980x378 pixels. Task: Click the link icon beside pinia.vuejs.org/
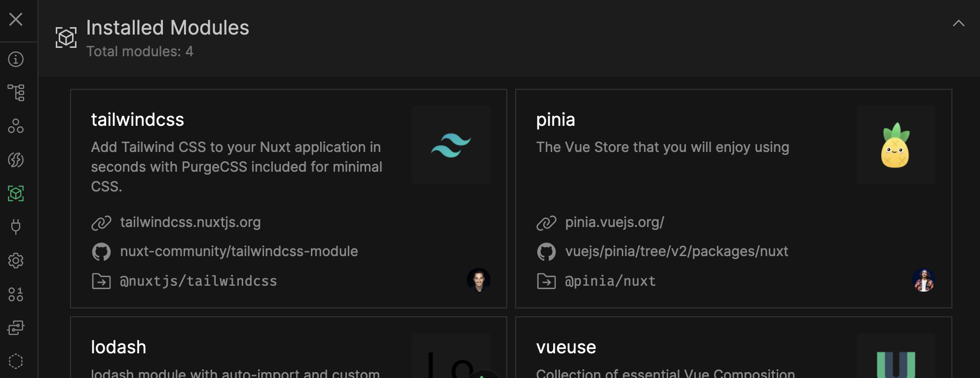546,223
